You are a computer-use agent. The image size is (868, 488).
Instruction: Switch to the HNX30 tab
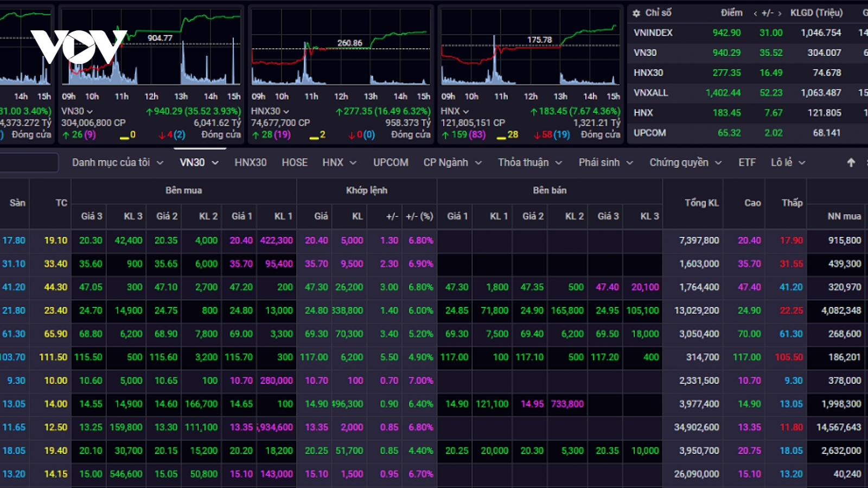pos(251,163)
